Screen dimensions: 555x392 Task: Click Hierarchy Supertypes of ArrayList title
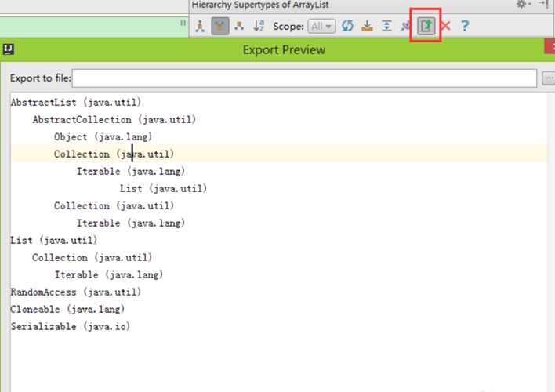click(260, 5)
